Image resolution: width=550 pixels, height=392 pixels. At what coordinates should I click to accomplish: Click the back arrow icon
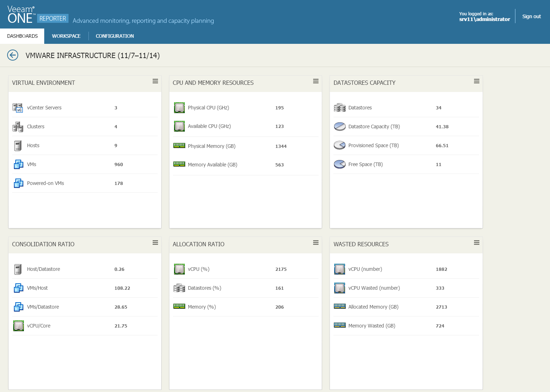coord(13,55)
